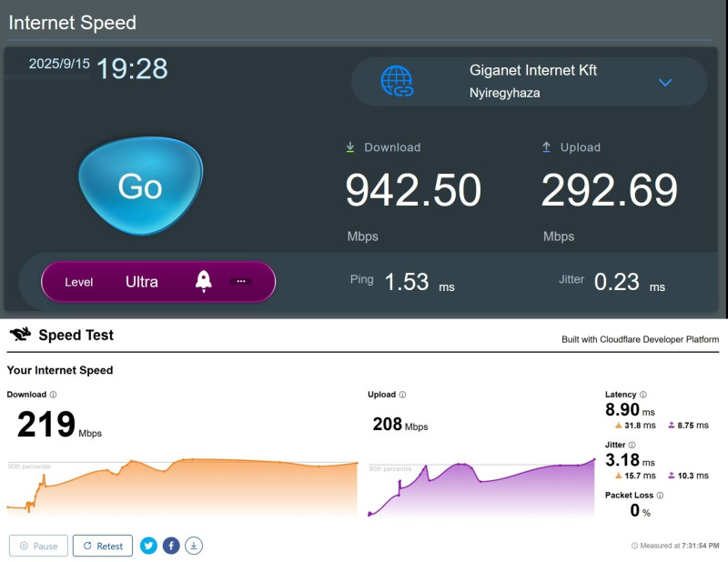The image size is (728, 562).
Task: Click the 8.75 ms loaded upload latency
Action: [689, 425]
